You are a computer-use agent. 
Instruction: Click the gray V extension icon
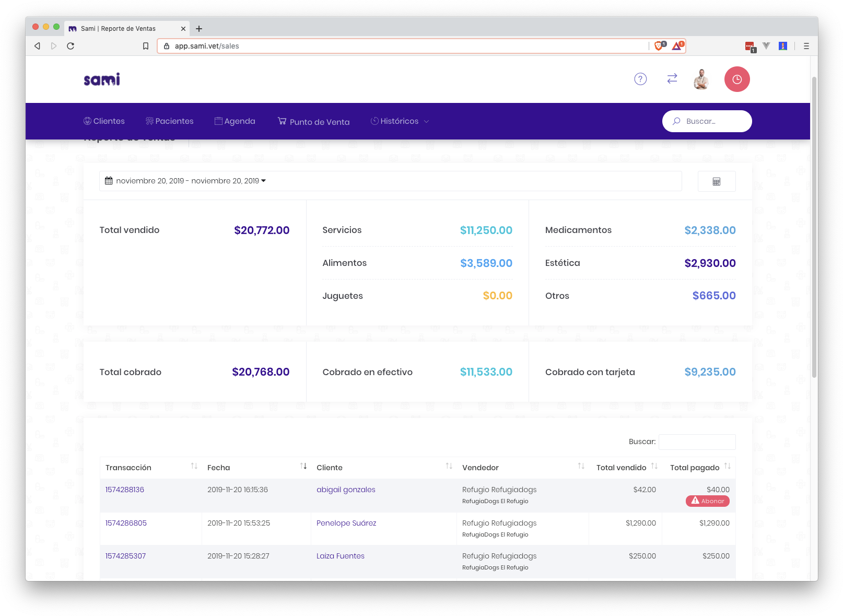(766, 46)
